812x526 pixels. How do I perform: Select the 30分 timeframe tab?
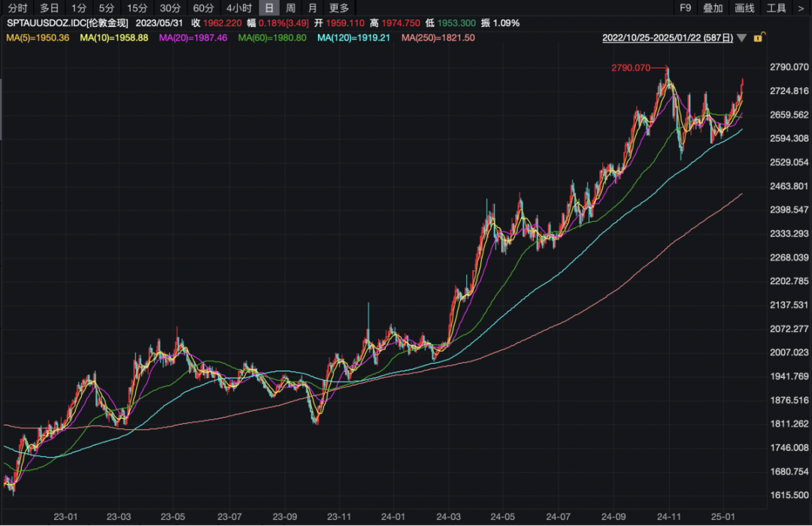[x=170, y=8]
